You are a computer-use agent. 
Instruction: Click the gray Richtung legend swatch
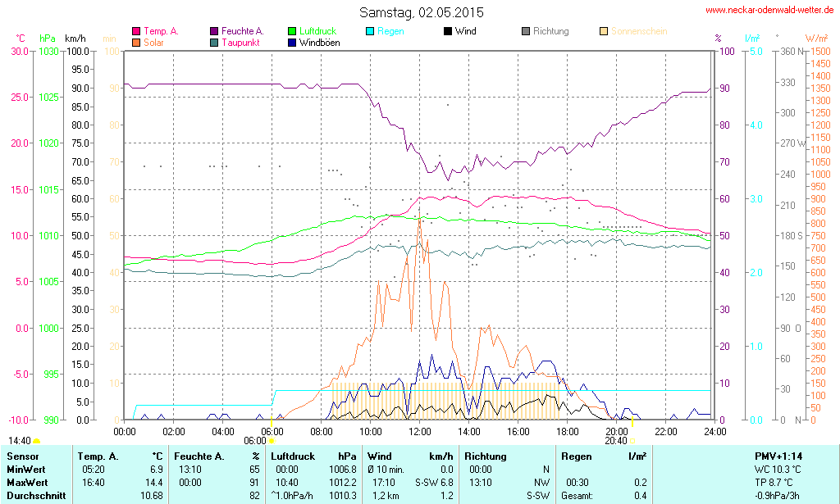[x=525, y=31]
